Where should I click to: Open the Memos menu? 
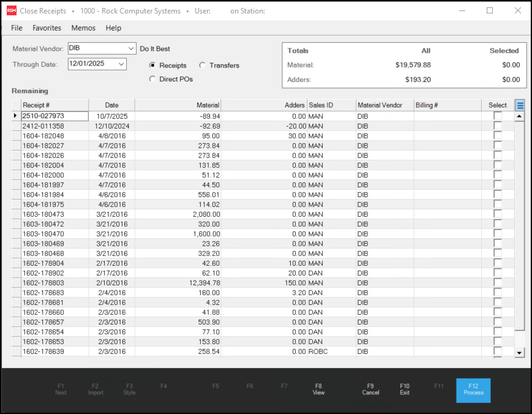[x=83, y=28]
